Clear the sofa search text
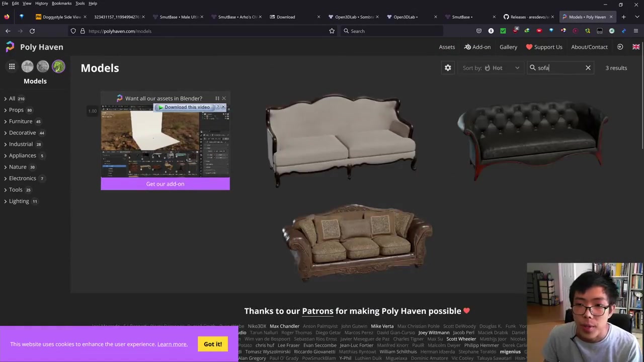Screen dimensions: 644x362 point(588,68)
